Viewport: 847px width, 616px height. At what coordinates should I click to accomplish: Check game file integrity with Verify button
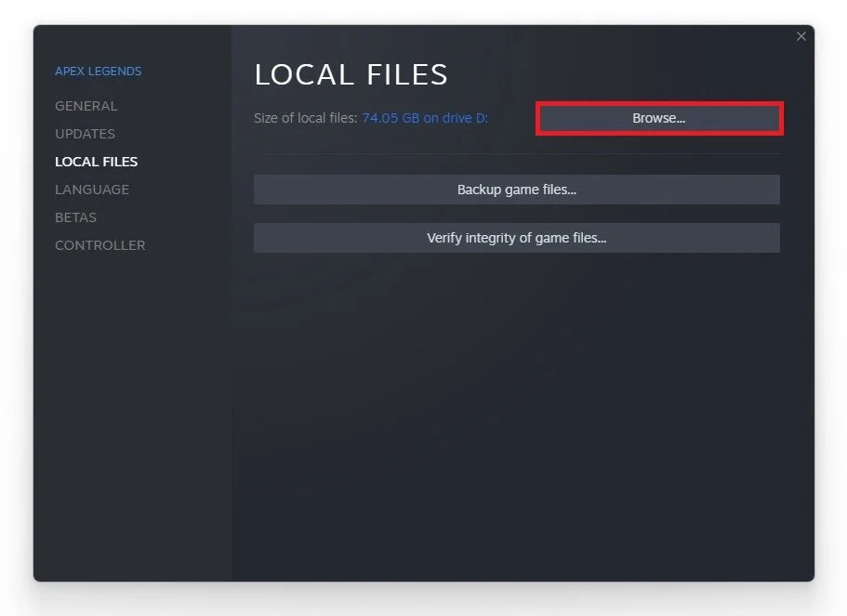pyautogui.click(x=516, y=238)
